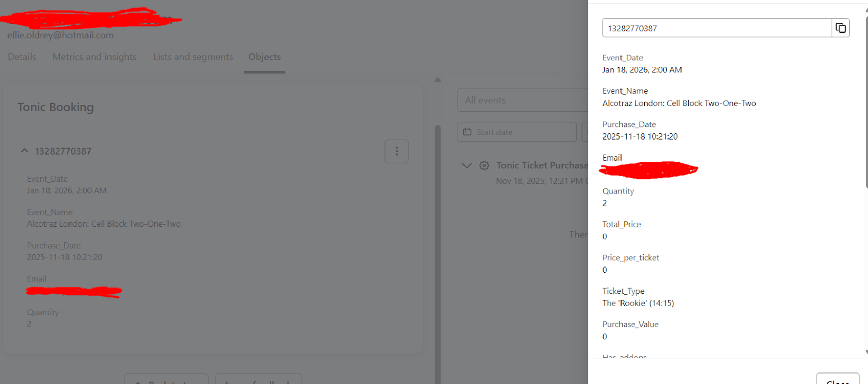Click the Tonic Booking panel vertical scrollbar
Screen dimensions: 868x384
pyautogui.click(x=438, y=254)
